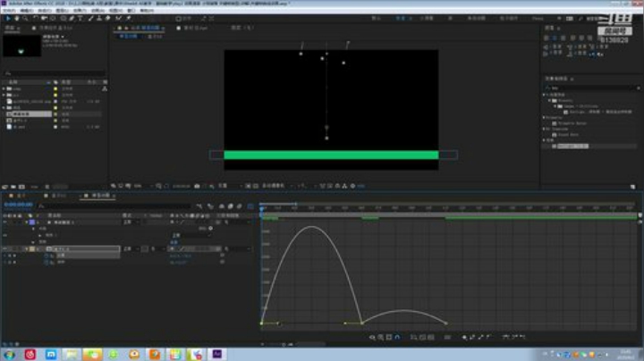
Task: Click Easy Ease Out icon in graph editor
Action: click(x=522, y=337)
